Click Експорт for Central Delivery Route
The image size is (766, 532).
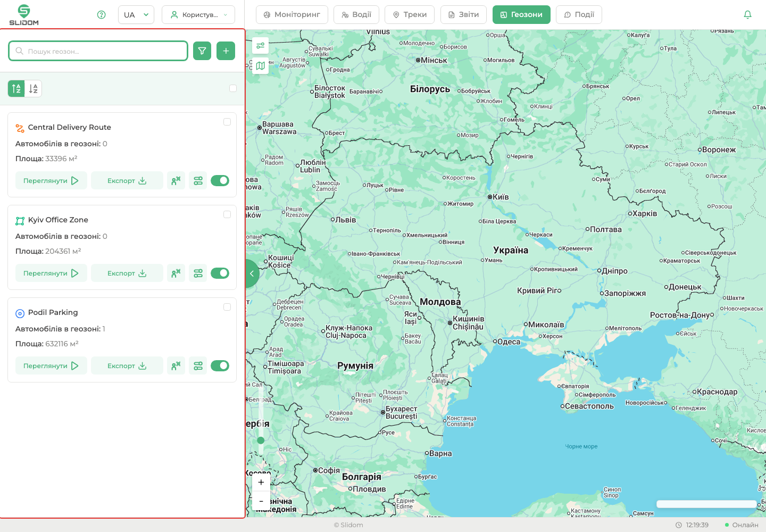pos(127,181)
